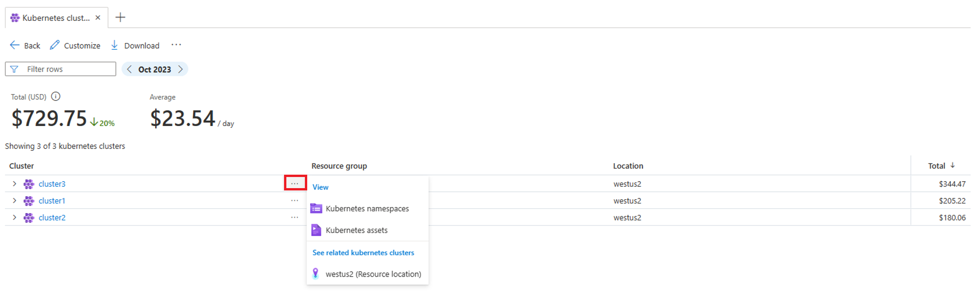
Task: Expand the cluster1 row
Action: click(x=14, y=201)
